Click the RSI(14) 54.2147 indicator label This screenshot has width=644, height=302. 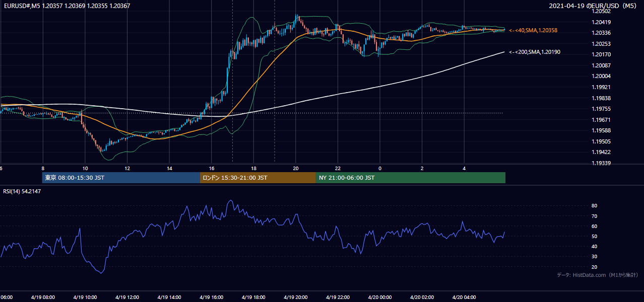click(x=22, y=191)
